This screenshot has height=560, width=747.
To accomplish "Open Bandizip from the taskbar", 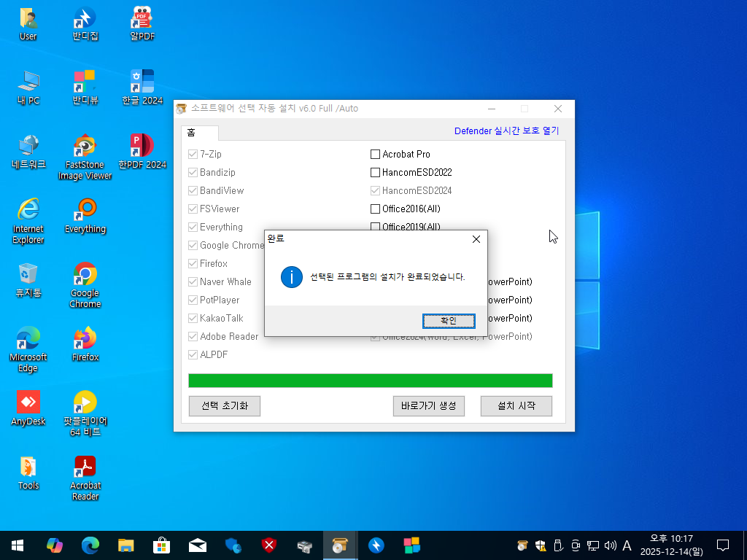I will pos(376,545).
